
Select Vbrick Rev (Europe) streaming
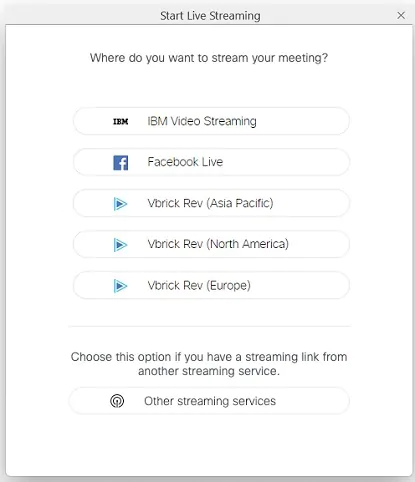(211, 285)
